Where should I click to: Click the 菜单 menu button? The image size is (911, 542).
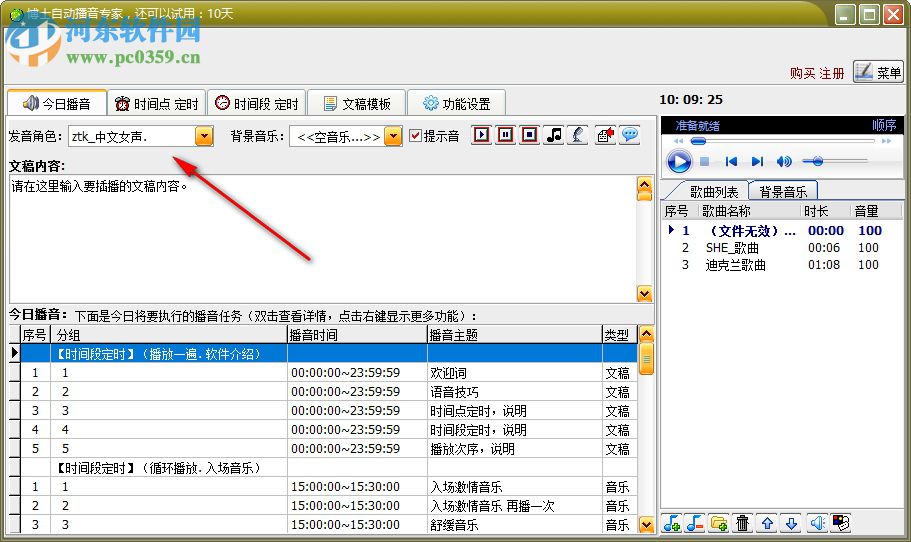(878, 72)
